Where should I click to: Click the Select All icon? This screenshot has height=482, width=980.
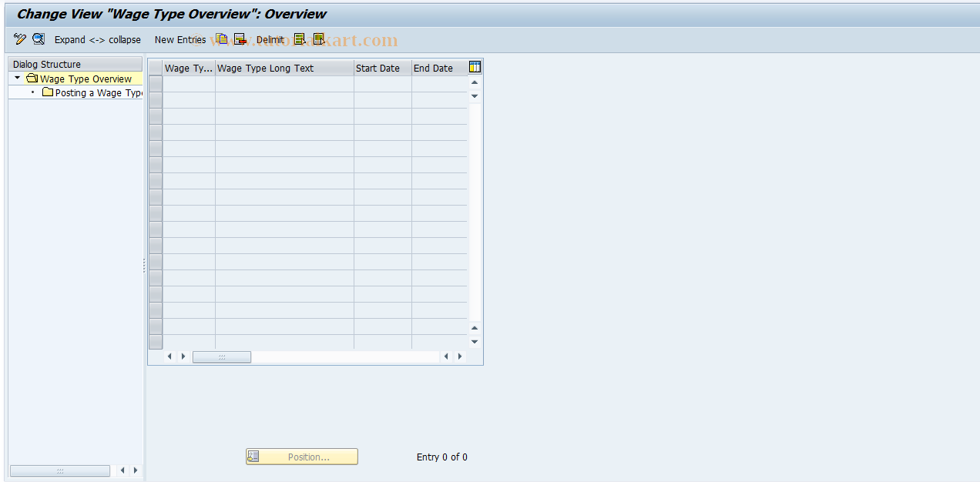coord(300,39)
